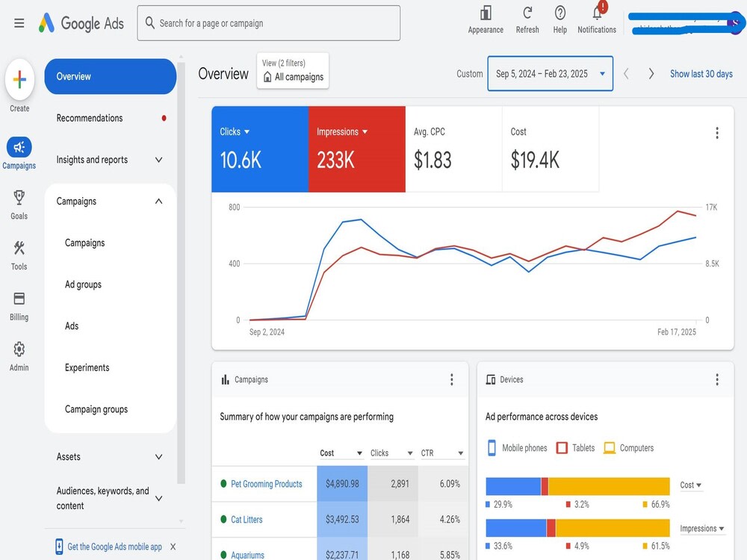
Task: Select Campaigns megaphone icon in the left rail
Action: [19, 146]
